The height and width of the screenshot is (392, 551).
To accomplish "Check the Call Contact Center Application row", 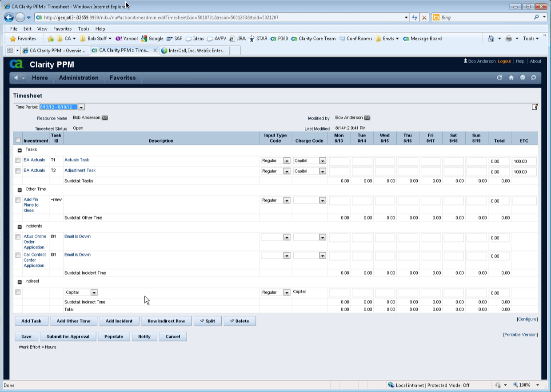I will 18,255.
